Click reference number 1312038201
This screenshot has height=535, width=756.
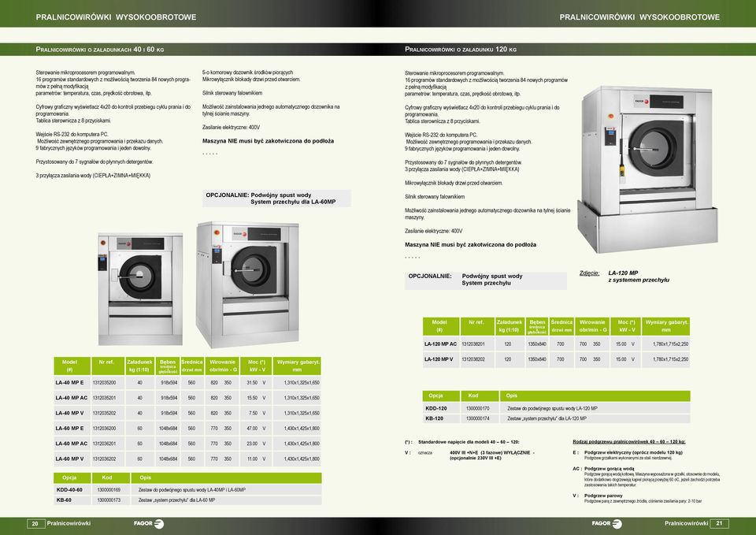[473, 344]
